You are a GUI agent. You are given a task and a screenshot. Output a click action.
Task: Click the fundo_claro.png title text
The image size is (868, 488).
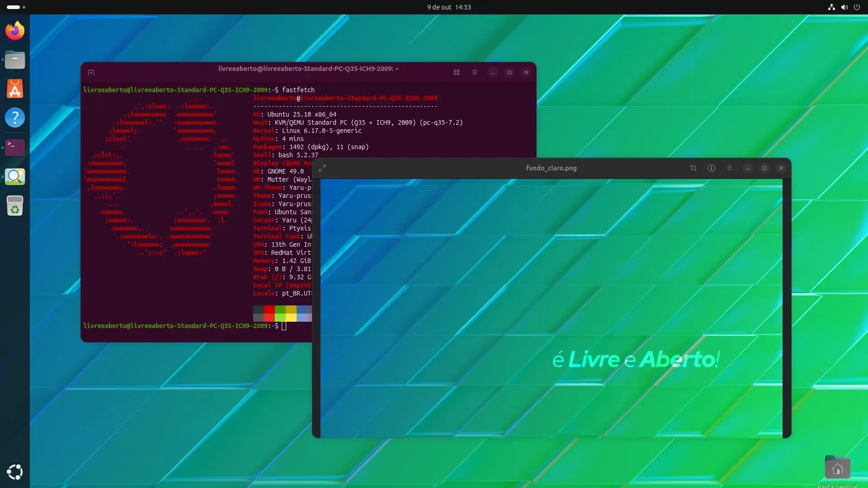(x=551, y=168)
